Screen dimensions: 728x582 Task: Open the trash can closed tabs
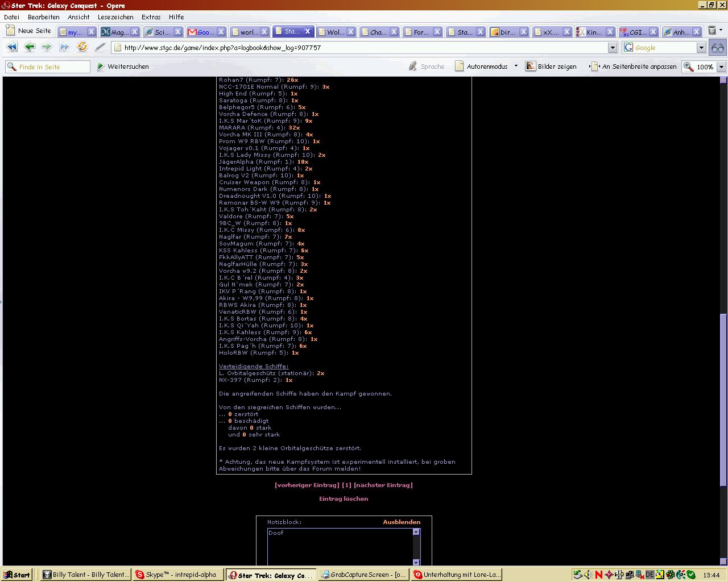pyautogui.click(x=712, y=31)
